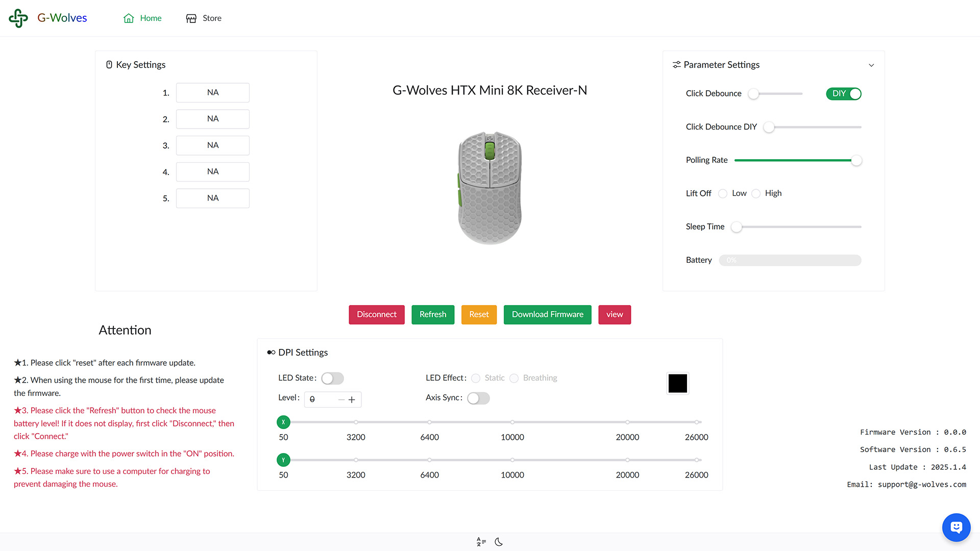Click the Y axis "10000" DPI label
Viewport: 980px width, 551px height.
coord(512,475)
